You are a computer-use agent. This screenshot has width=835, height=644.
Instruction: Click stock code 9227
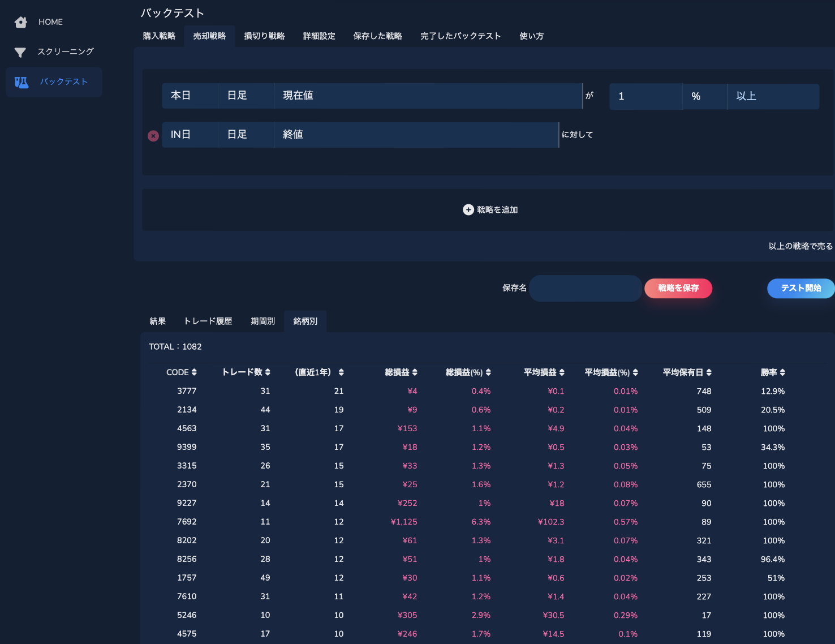pyautogui.click(x=187, y=503)
